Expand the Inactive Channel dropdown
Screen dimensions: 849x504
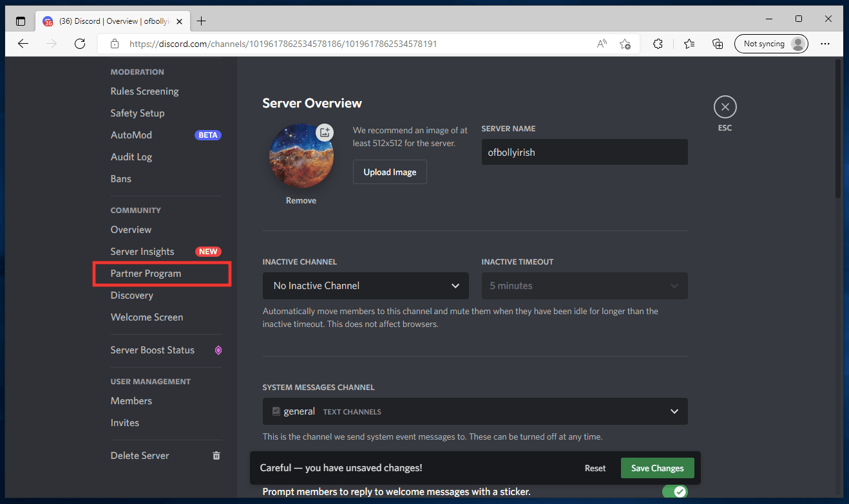[365, 286]
